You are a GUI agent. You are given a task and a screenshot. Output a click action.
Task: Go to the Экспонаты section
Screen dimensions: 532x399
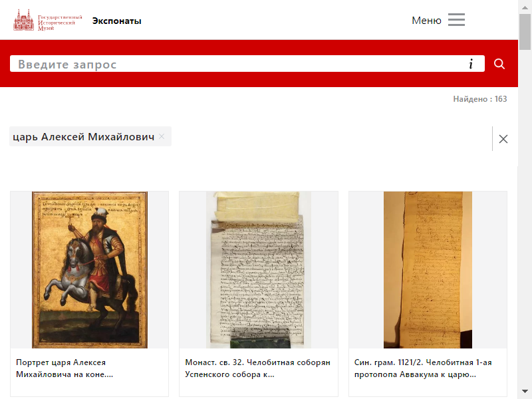pos(117,21)
